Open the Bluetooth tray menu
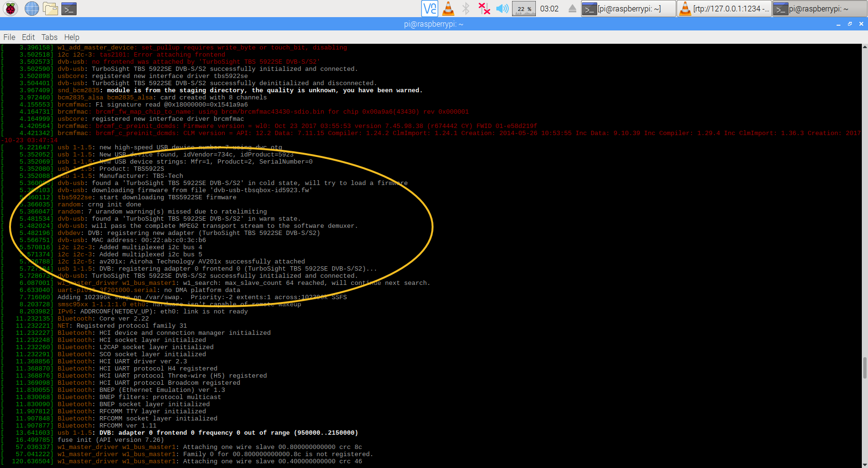The image size is (868, 468). pos(466,9)
